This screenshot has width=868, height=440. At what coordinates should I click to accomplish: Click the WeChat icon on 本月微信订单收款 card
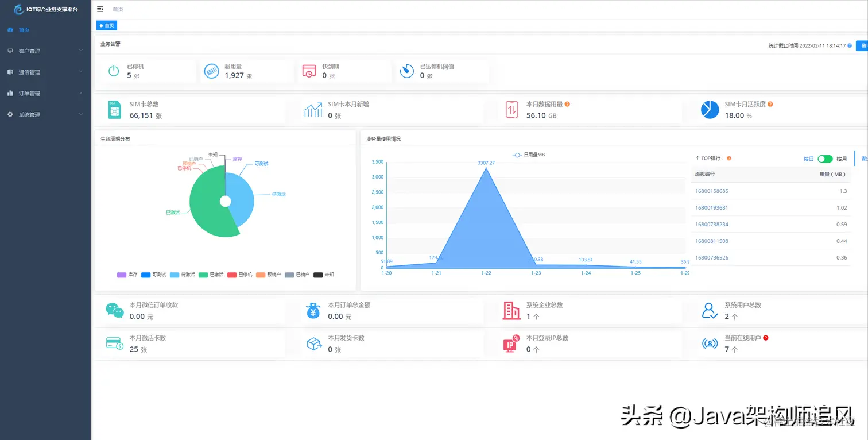click(x=114, y=310)
